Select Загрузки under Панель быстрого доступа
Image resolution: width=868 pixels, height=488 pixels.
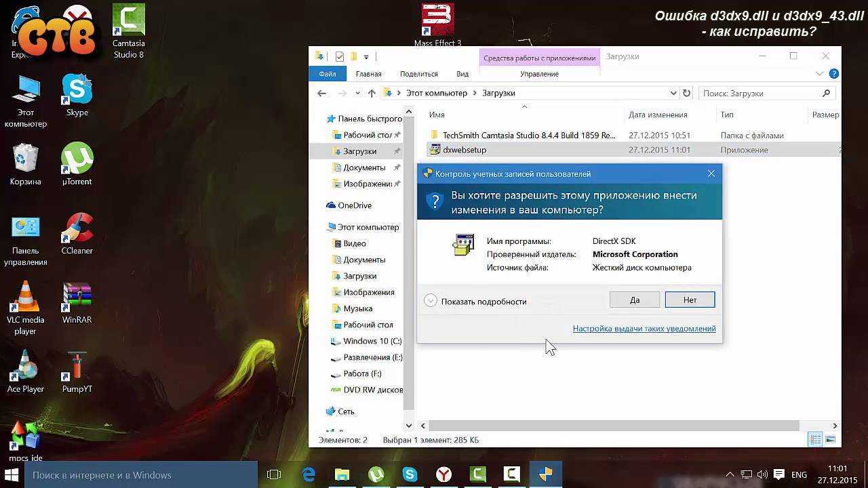click(359, 151)
